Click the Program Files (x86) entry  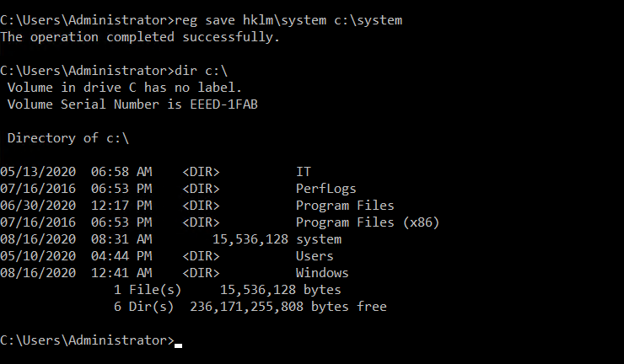[x=368, y=222]
